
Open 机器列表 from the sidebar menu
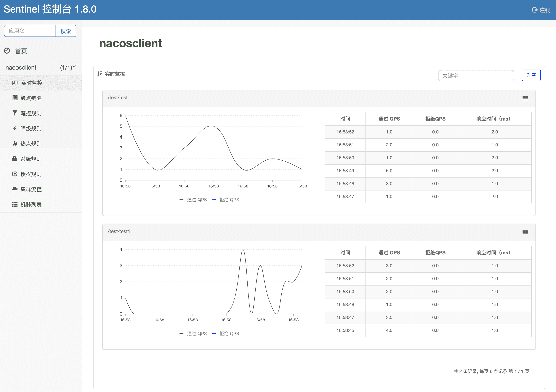click(31, 205)
